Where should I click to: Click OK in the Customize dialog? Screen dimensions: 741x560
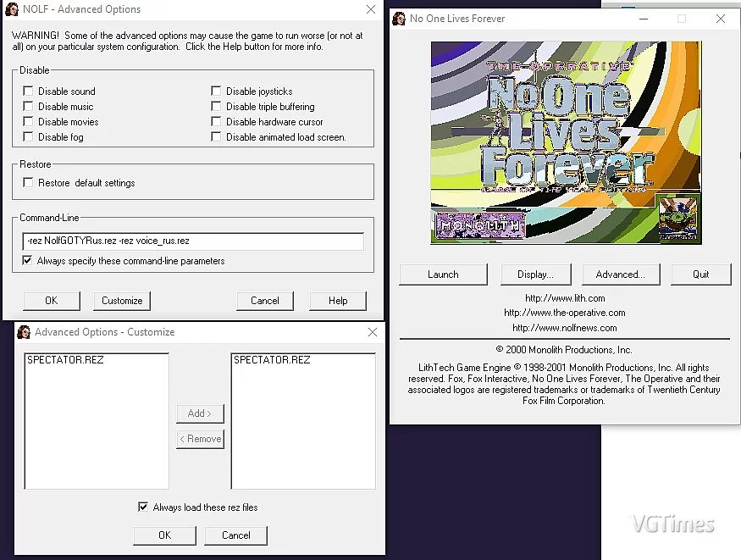(164, 535)
